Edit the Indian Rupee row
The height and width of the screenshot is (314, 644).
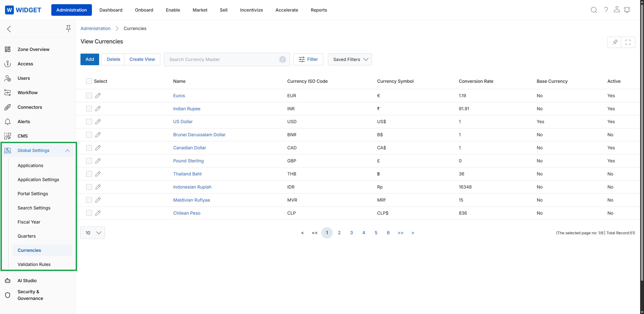pyautogui.click(x=98, y=109)
